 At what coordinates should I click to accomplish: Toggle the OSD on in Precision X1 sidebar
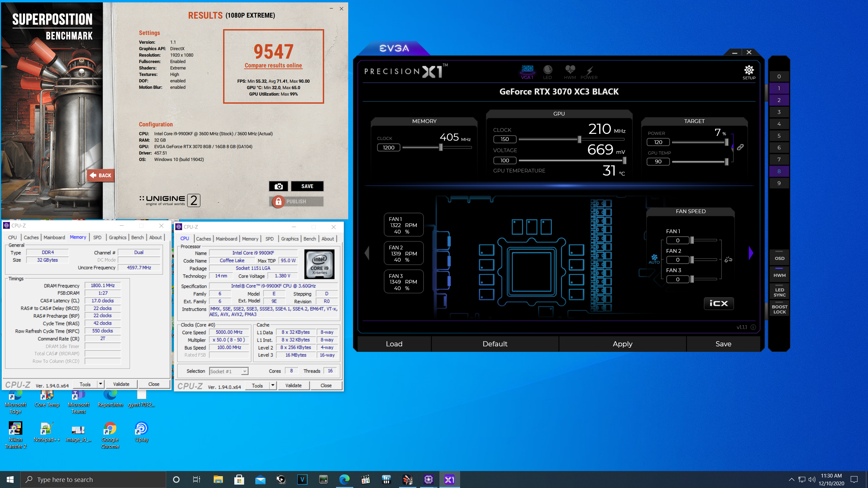(x=780, y=257)
